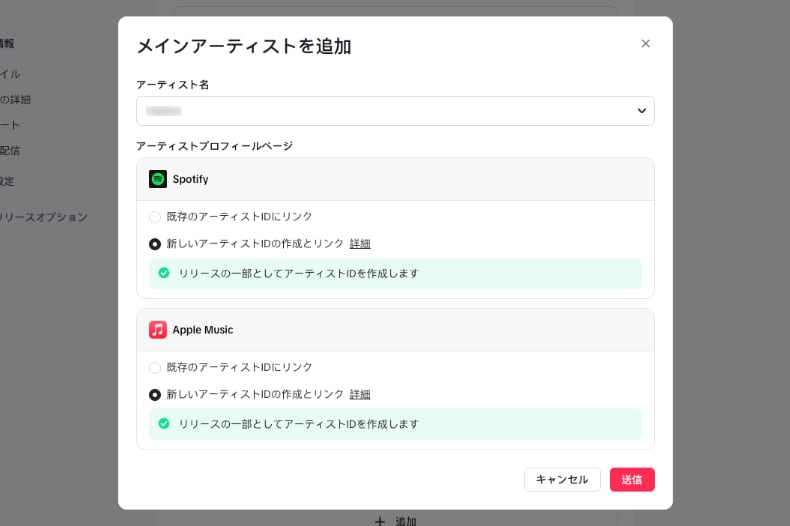Click the chevron arrow in artist name field

tap(641, 111)
